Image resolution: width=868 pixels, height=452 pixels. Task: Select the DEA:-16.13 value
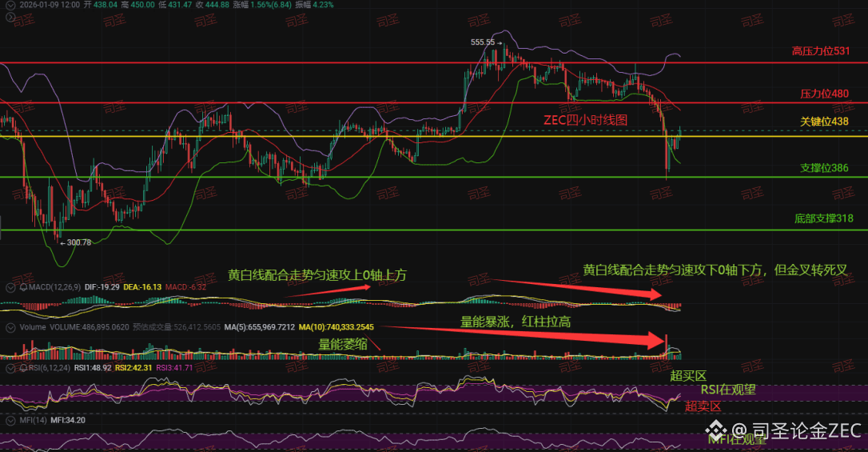142,287
